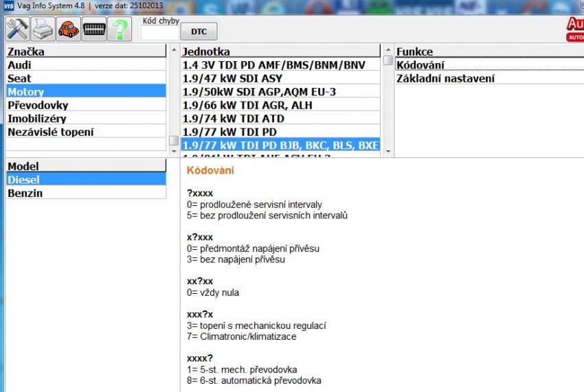This screenshot has width=584, height=392.
Task: Click the Značka list scrollbar thumb
Action: 174,141
